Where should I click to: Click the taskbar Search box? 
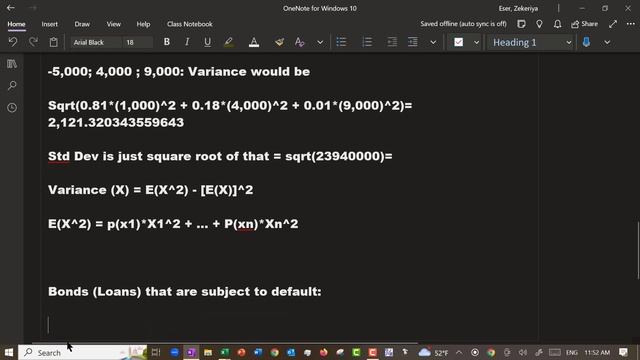[82, 352]
